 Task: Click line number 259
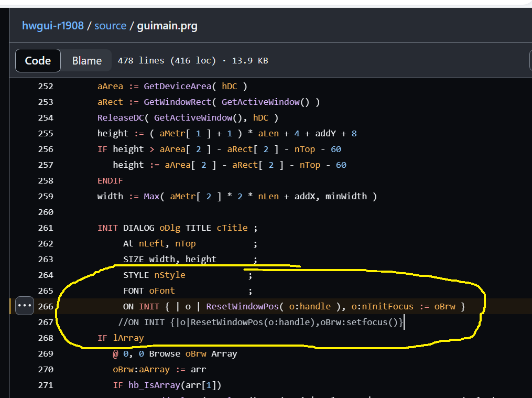pos(46,197)
